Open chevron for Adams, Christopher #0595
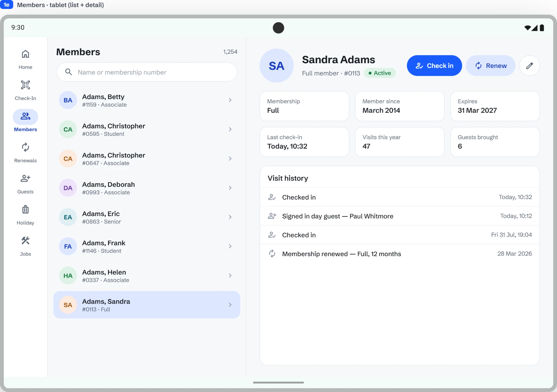 click(230, 129)
